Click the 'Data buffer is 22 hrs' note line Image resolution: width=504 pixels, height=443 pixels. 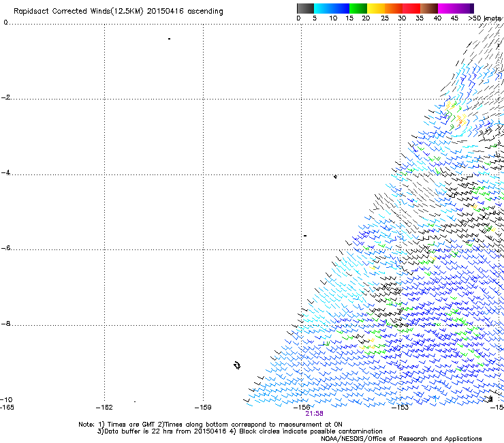[x=240, y=431]
